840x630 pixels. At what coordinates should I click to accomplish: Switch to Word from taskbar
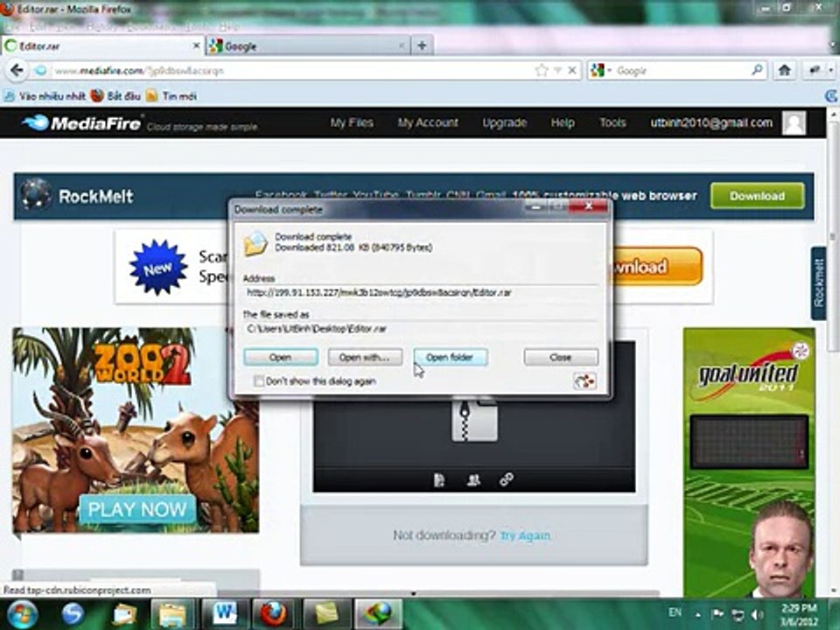(224, 614)
